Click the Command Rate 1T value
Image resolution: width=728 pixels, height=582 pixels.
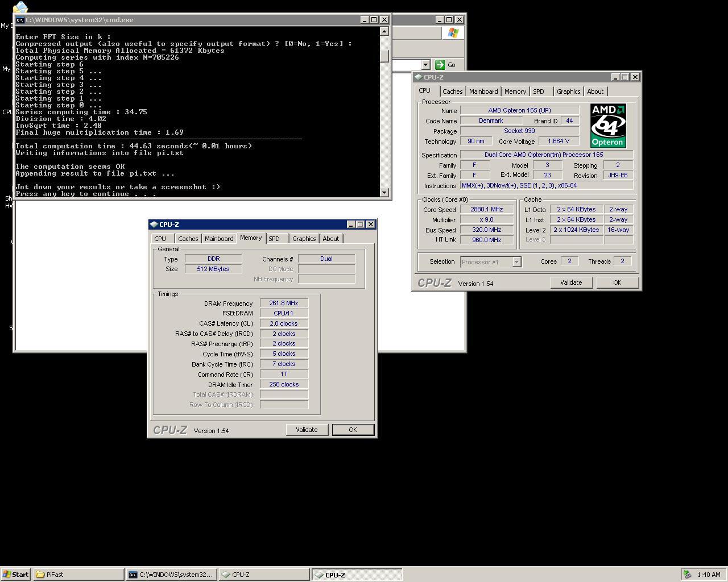click(284, 374)
